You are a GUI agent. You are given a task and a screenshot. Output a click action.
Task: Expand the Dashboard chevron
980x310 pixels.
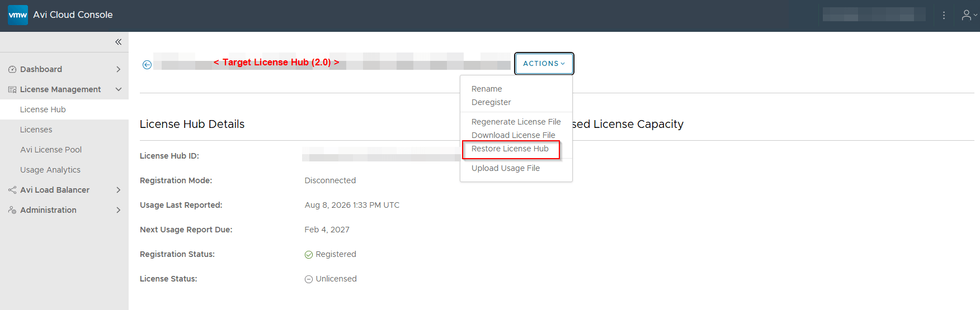118,69
